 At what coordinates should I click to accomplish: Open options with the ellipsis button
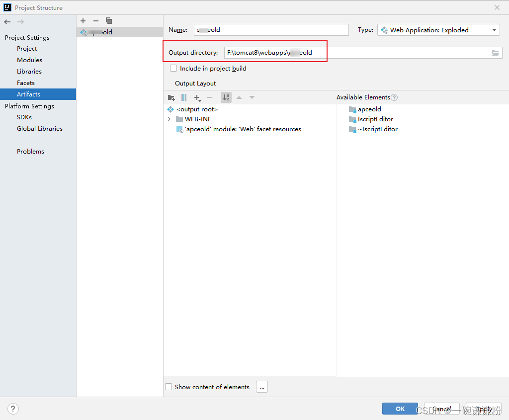tap(262, 387)
